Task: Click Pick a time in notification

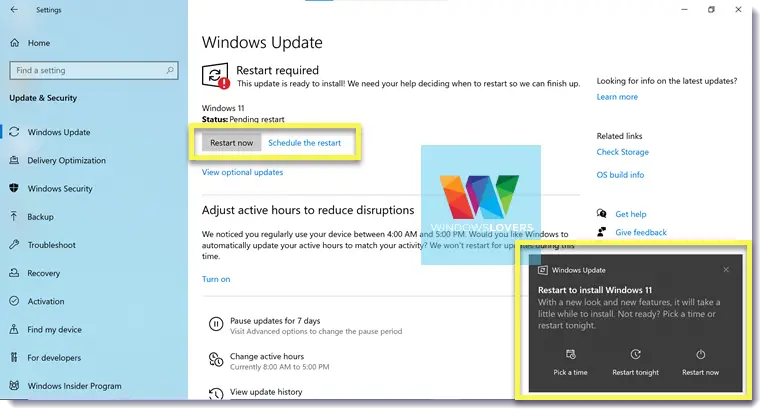Action: click(x=570, y=372)
